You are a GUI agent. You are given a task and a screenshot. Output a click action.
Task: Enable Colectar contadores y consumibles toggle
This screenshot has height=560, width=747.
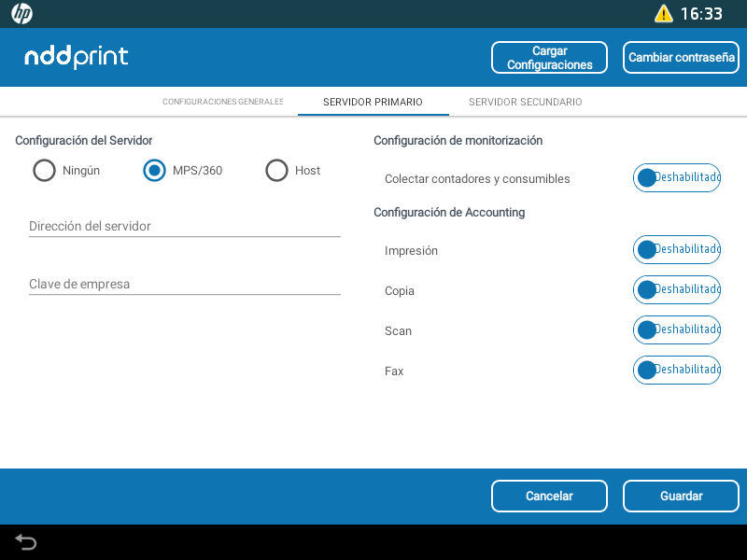point(676,177)
